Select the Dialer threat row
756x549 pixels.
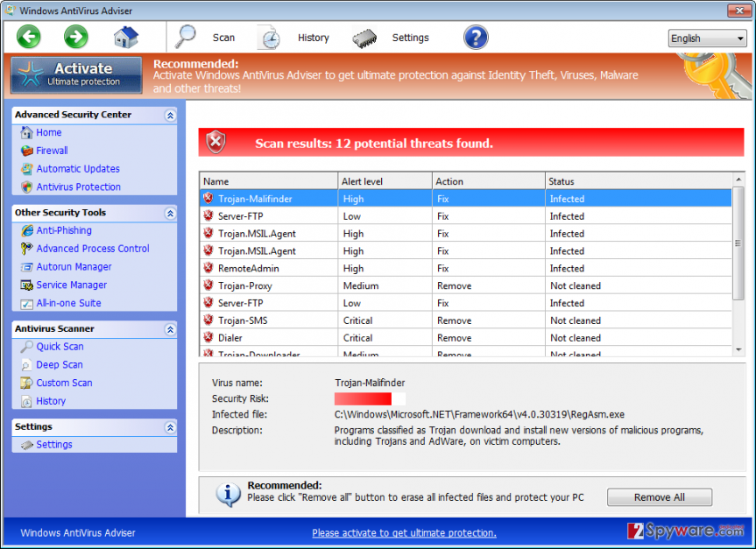tap(466, 337)
